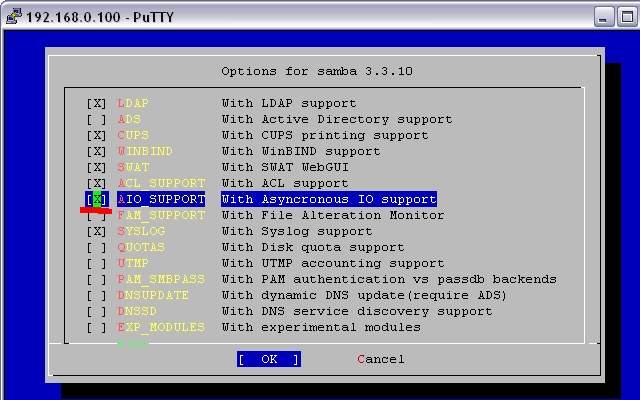Click 'With UTMP accounting support' description
Screen dimensions: 640x400
333,263
